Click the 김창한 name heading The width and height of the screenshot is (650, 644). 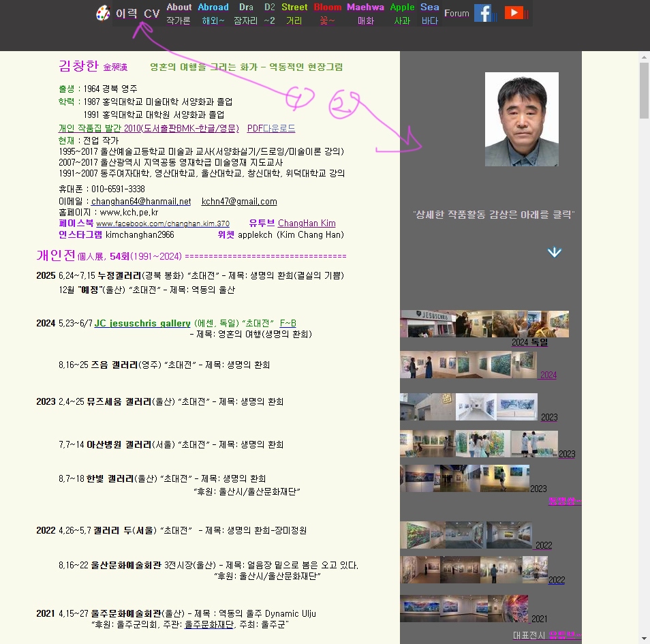click(x=78, y=65)
